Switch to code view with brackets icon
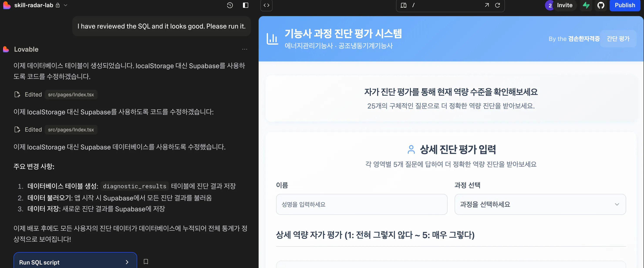Screen dimensions: 644x268 pos(266,5)
